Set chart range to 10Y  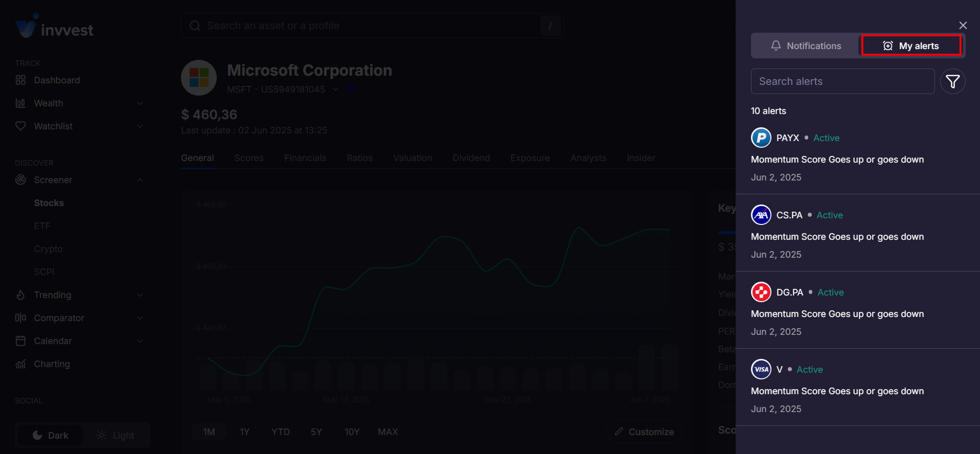click(352, 432)
